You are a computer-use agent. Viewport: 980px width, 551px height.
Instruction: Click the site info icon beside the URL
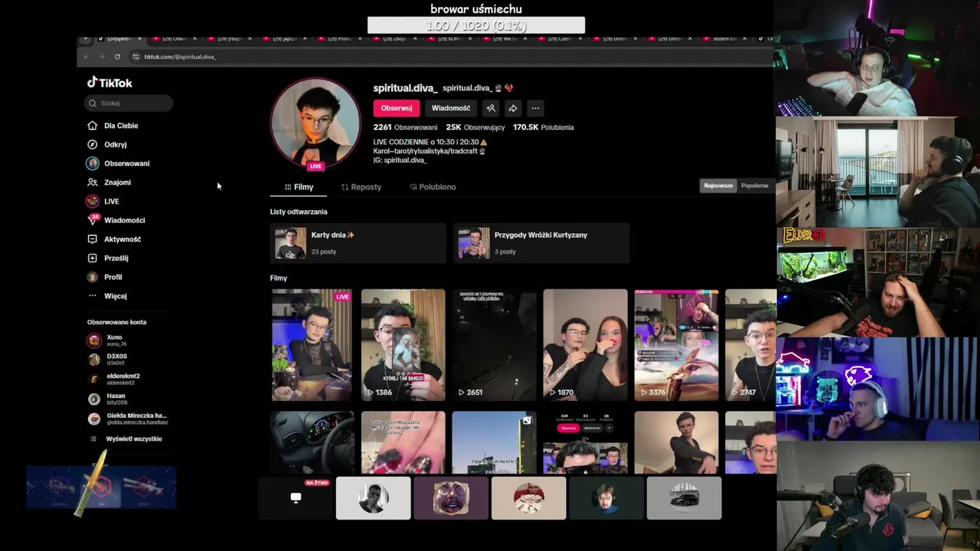pyautogui.click(x=136, y=57)
